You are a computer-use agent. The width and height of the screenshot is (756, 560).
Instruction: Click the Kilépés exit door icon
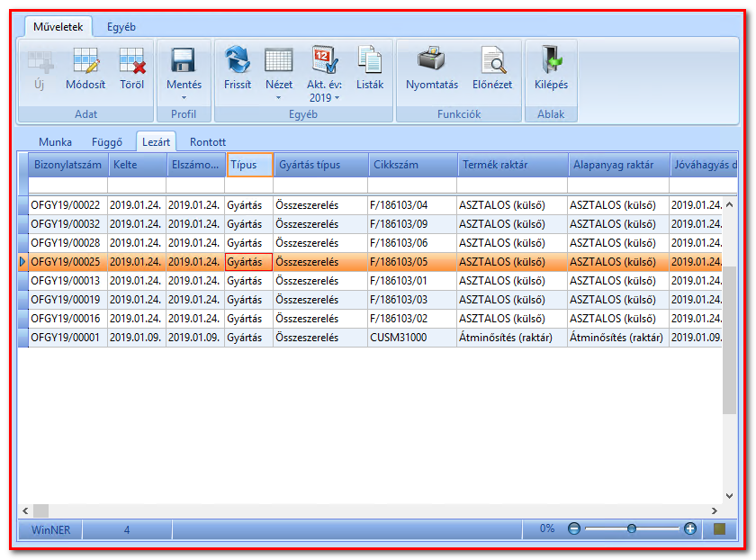(551, 60)
